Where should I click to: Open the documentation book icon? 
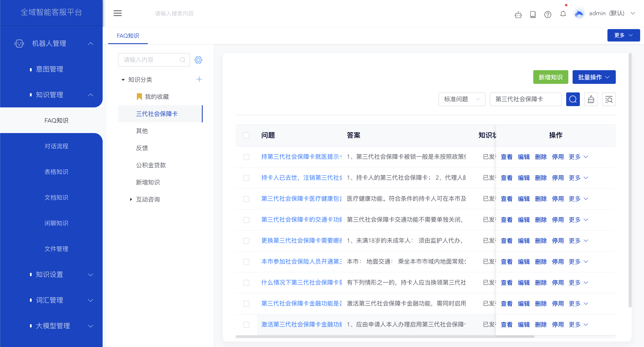533,14
